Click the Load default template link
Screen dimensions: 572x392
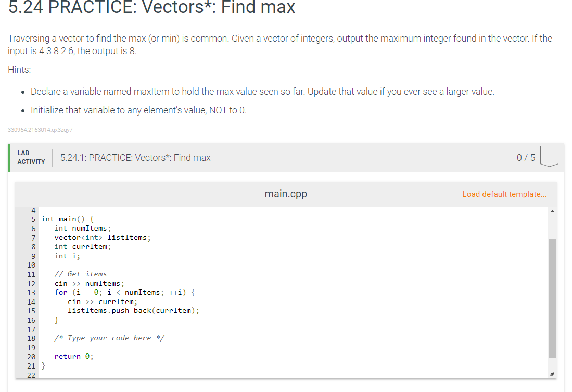pyautogui.click(x=504, y=194)
